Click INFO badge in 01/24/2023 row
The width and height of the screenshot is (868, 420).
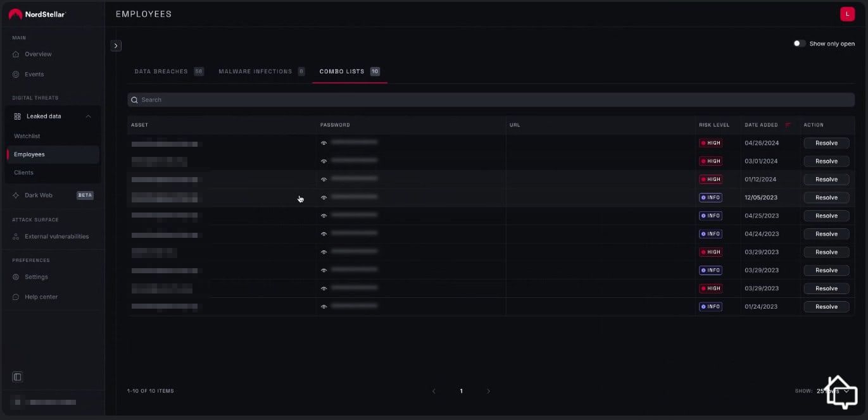pyautogui.click(x=710, y=307)
